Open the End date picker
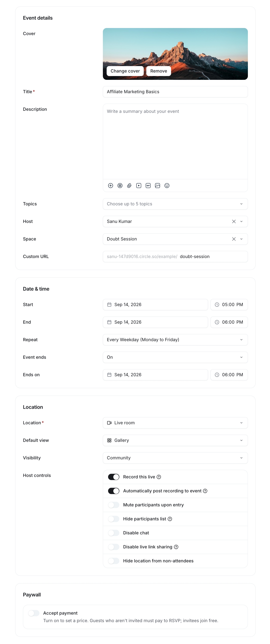270x644 pixels. click(x=155, y=322)
